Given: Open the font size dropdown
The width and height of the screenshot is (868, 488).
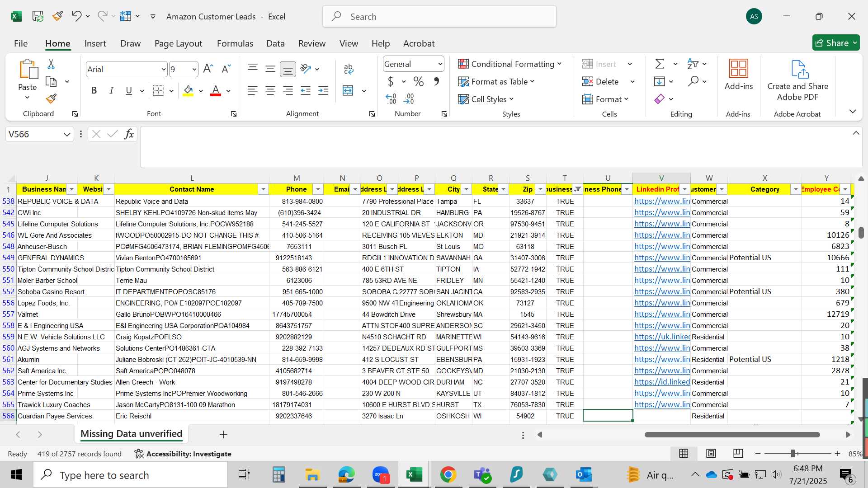Looking at the screenshot, I should (x=194, y=69).
